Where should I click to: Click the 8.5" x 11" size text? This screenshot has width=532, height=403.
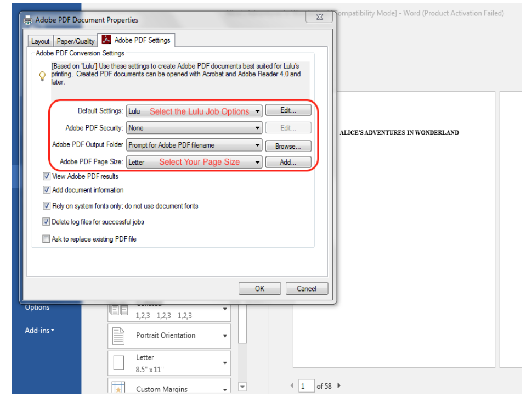pyautogui.click(x=150, y=370)
